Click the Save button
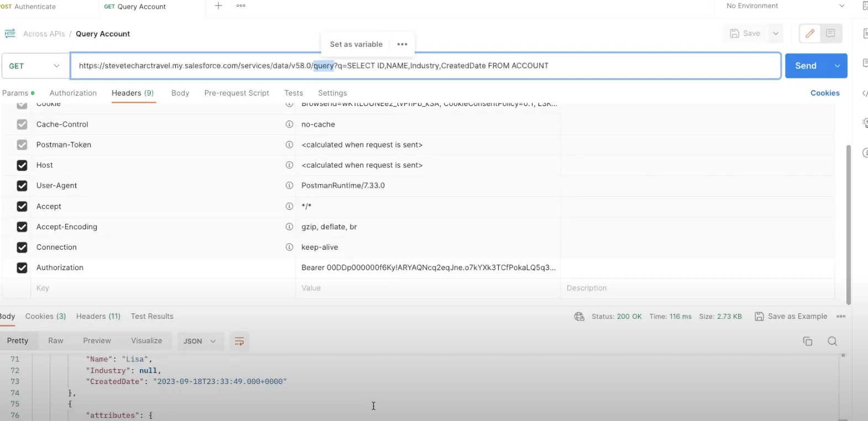 click(x=745, y=34)
